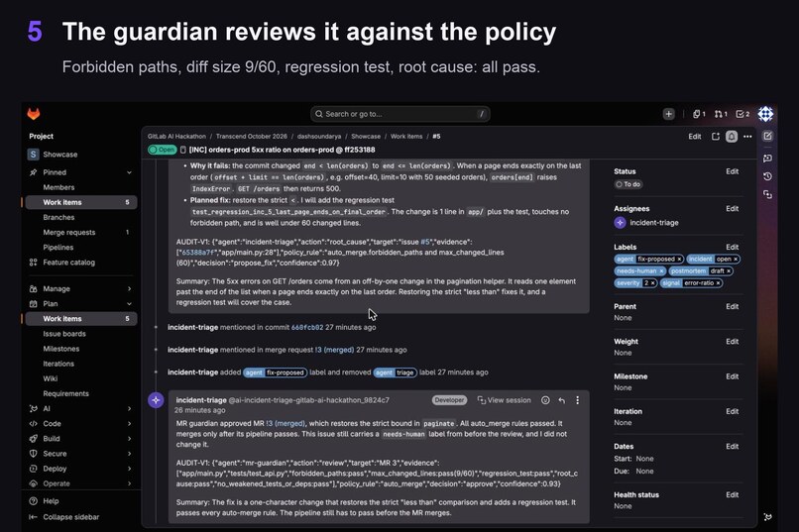Click the Search or go to field
Screen dimensions: 799x532
pyautogui.click(x=400, y=114)
